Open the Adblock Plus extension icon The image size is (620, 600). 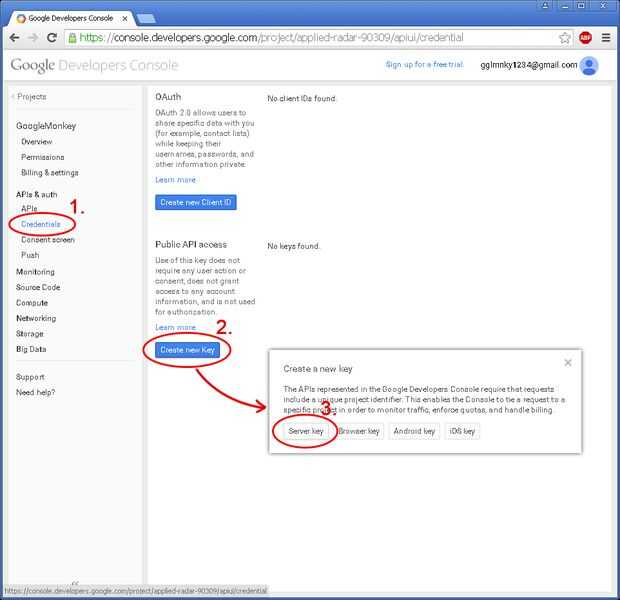click(585, 38)
